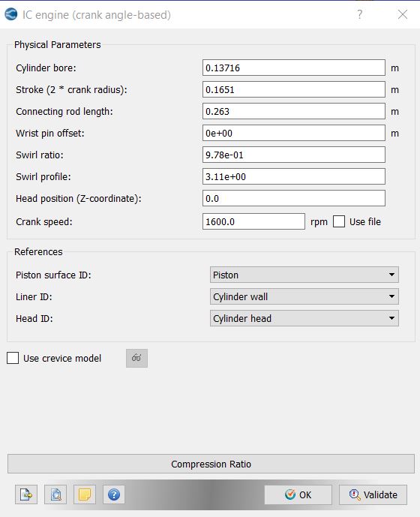Open the preview document icon in bottom toolbar

[55, 494]
